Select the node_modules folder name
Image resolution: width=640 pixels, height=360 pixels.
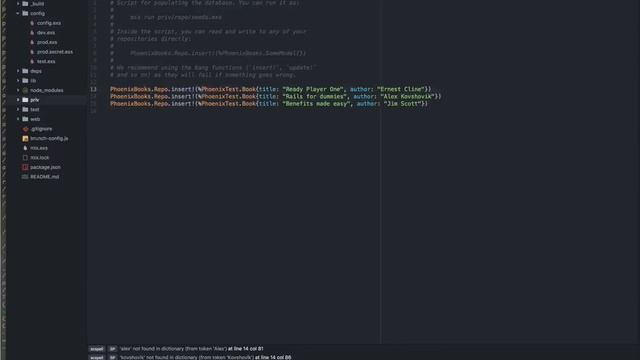(x=47, y=90)
